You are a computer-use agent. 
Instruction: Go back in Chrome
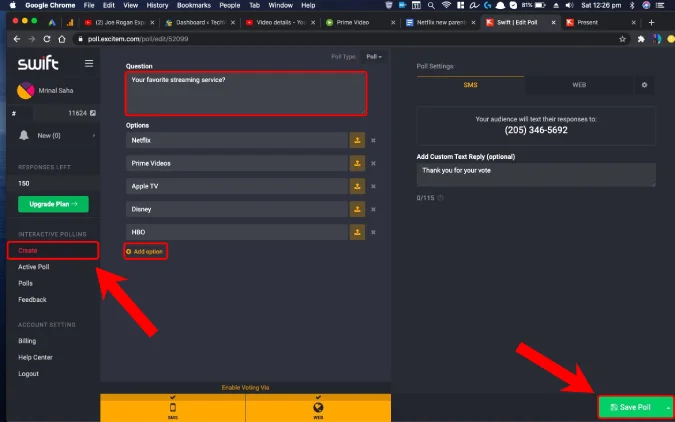point(17,39)
